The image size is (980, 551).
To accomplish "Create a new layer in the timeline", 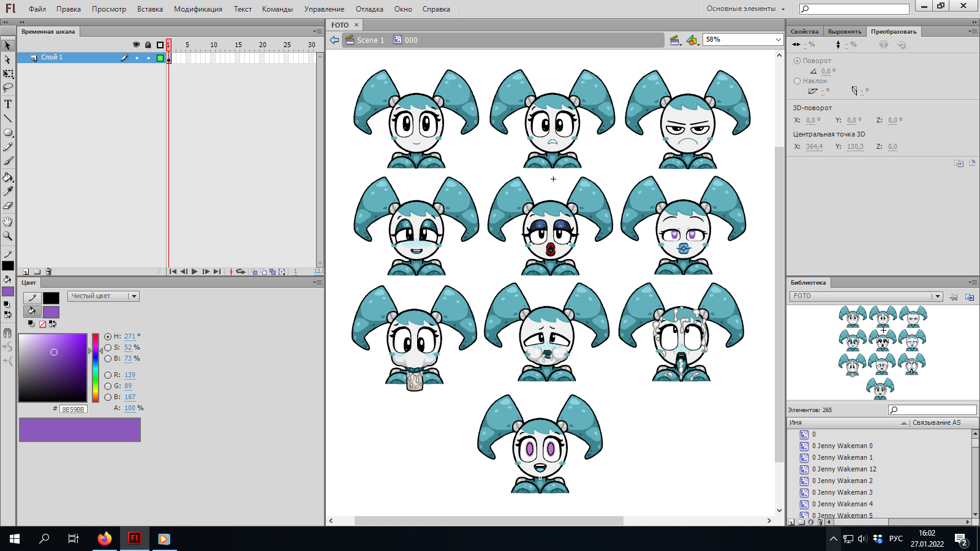I will [26, 272].
